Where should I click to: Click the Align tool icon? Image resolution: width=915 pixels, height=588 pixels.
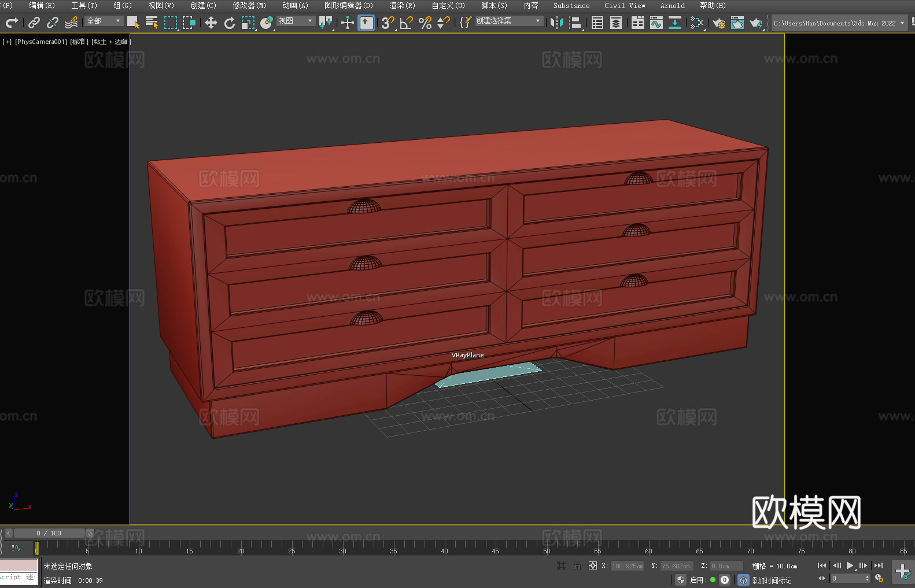(575, 23)
